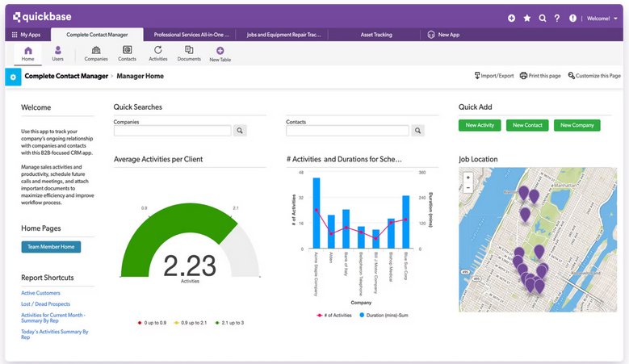The height and width of the screenshot is (364, 629).
Task: Open the Active Customers report link
Action: (40, 293)
